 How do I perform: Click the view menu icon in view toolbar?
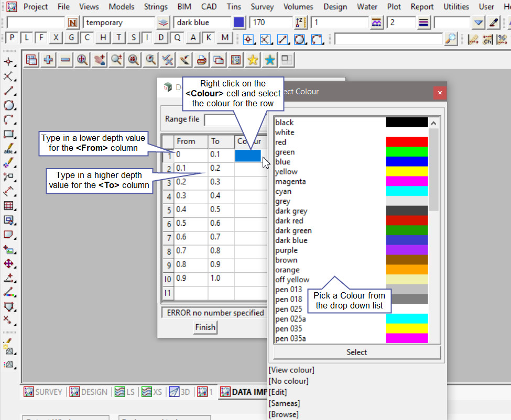[x=31, y=60]
